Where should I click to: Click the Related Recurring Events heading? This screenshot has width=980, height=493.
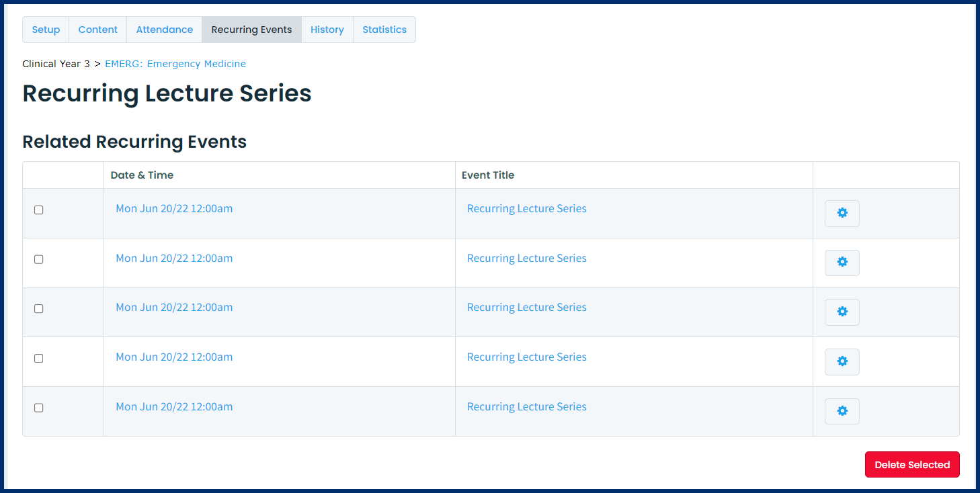tap(134, 142)
